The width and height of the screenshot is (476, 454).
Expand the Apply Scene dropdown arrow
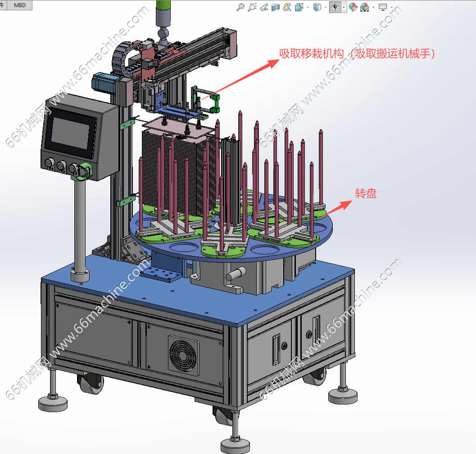tap(373, 7)
